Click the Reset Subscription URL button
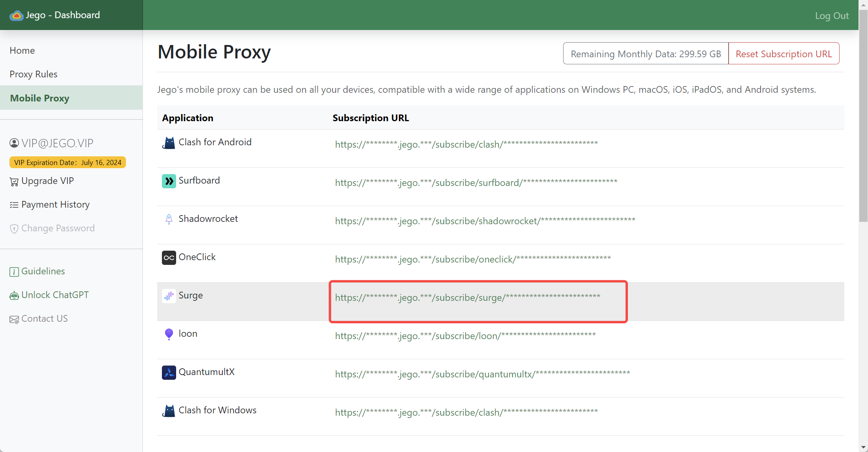The image size is (868, 452). pos(783,54)
